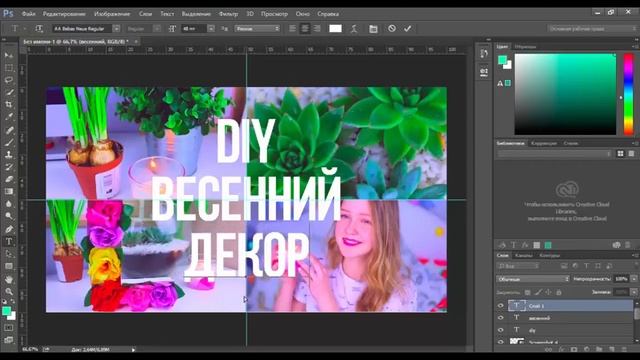The height and width of the screenshot is (360, 640).
Task: Open font family dropdown
Action: tap(116, 29)
